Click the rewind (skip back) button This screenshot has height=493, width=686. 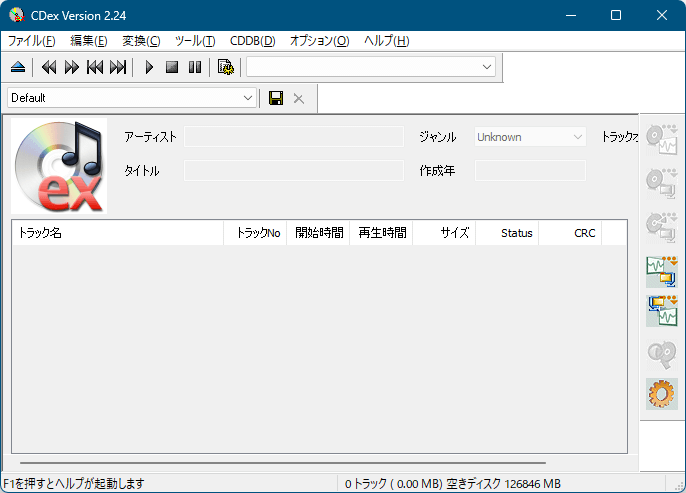[x=49, y=67]
